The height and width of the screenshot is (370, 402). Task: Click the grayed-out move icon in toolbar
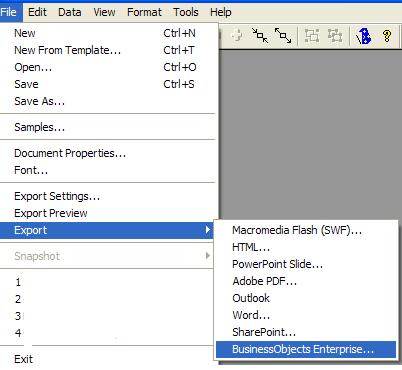(237, 35)
